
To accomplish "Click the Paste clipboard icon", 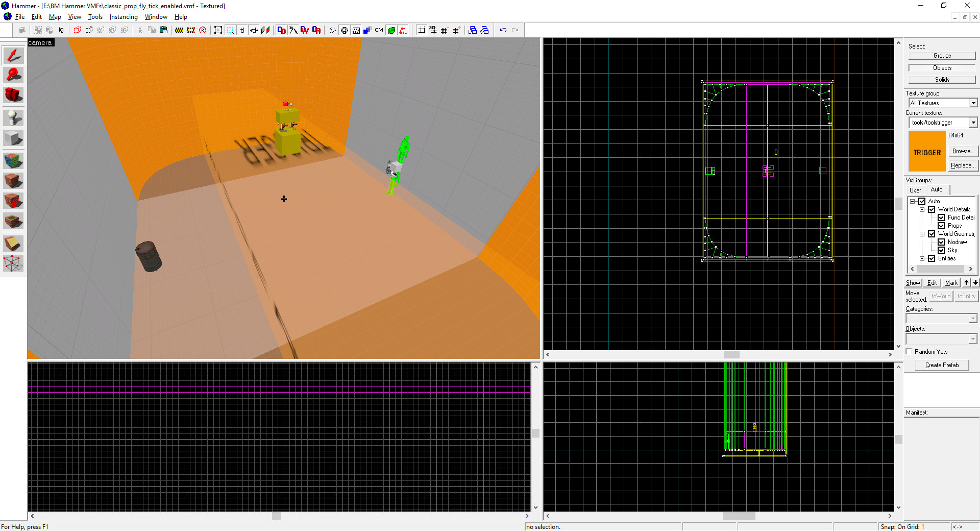I will coord(163,30).
